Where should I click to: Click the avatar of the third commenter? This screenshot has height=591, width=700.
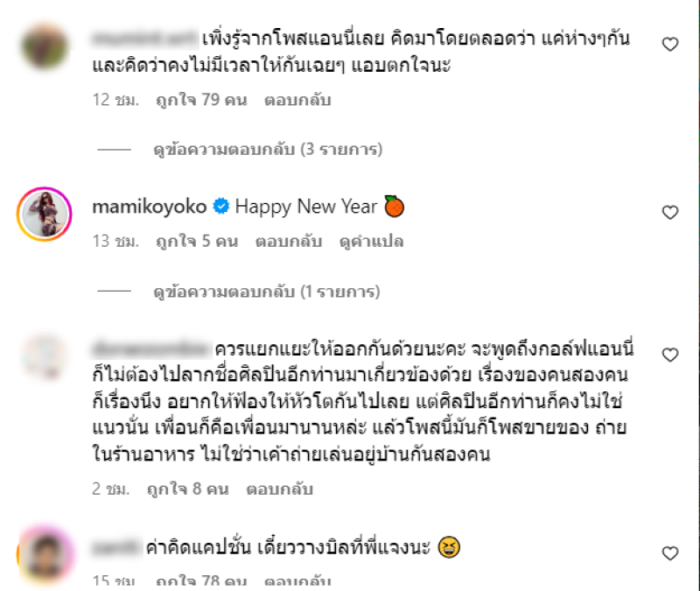click(45, 357)
